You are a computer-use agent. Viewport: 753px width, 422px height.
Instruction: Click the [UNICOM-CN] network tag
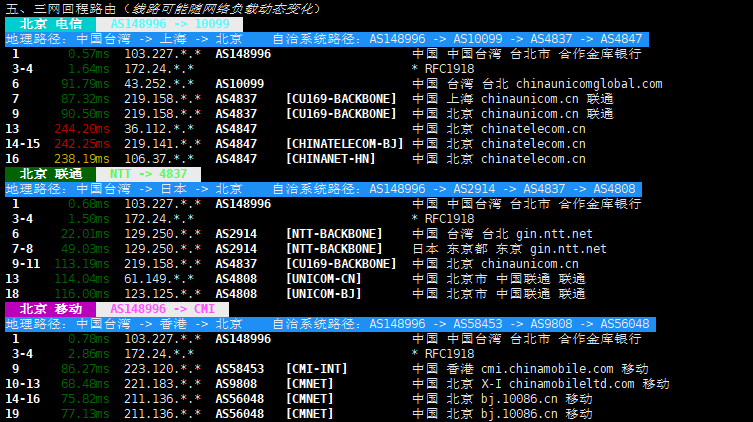pos(324,279)
